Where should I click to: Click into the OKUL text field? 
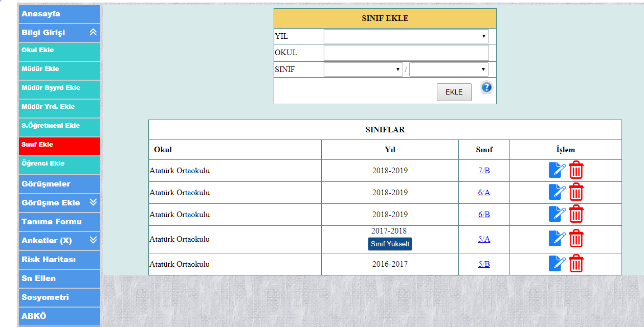pos(406,53)
